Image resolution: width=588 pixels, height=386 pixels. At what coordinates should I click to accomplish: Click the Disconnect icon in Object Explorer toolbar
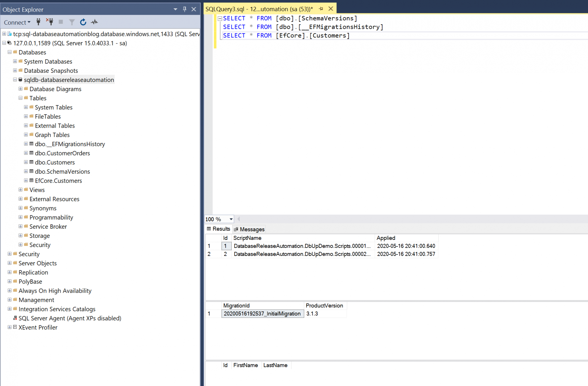tap(50, 22)
